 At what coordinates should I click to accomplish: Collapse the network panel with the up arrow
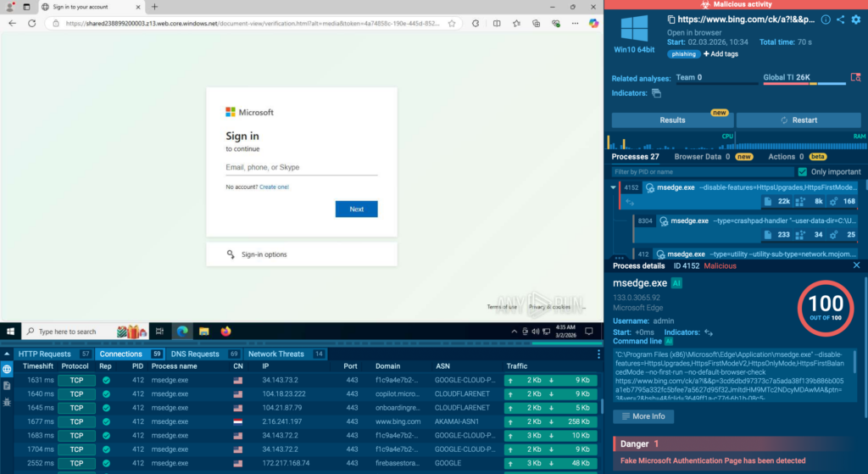7,354
